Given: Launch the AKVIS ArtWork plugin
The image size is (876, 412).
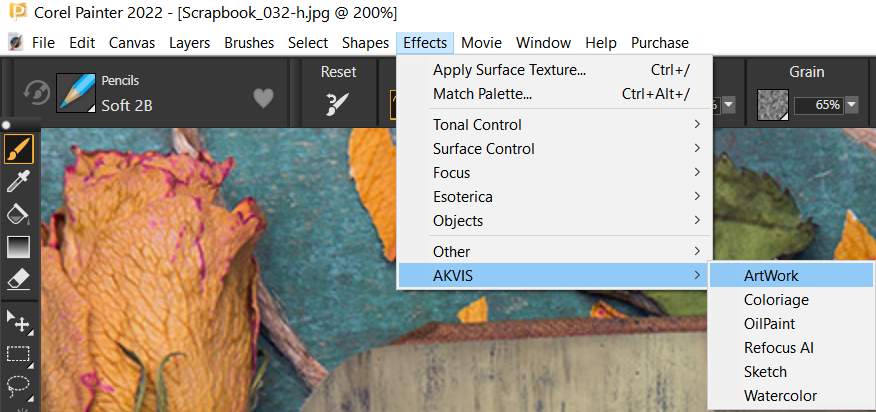Looking at the screenshot, I should coord(792,276).
